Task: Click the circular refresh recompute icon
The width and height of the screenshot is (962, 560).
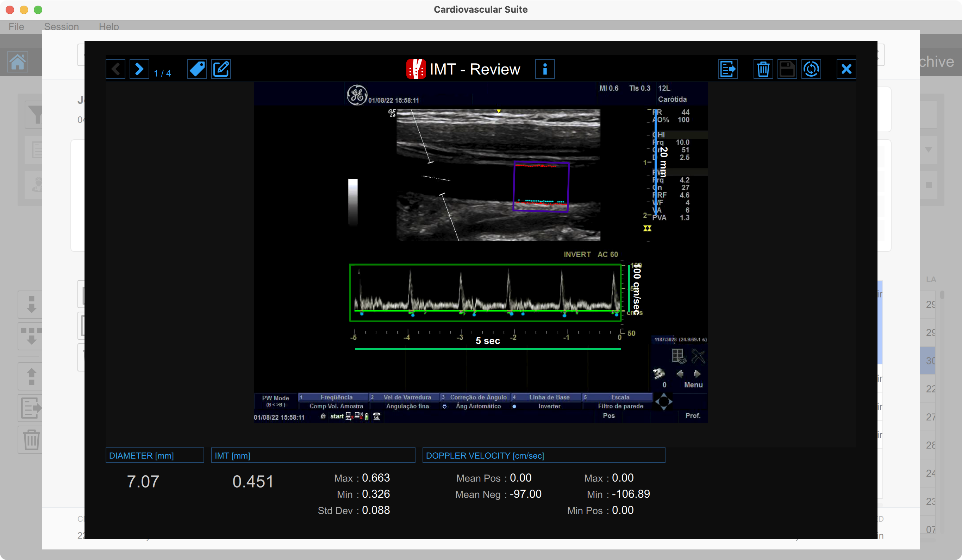Action: [811, 69]
